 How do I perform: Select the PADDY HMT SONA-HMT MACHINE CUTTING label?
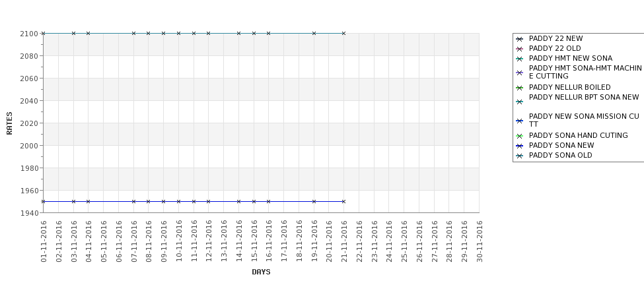point(585,72)
